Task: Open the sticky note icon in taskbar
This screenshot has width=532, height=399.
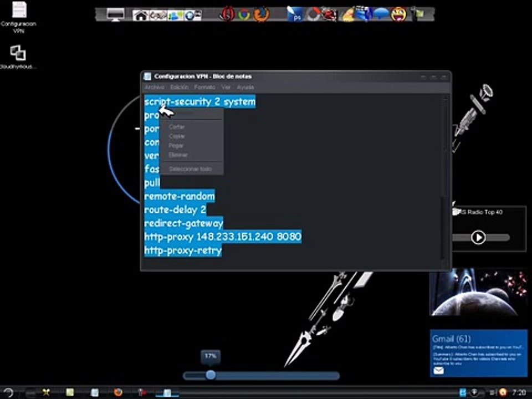Action: (x=70, y=392)
